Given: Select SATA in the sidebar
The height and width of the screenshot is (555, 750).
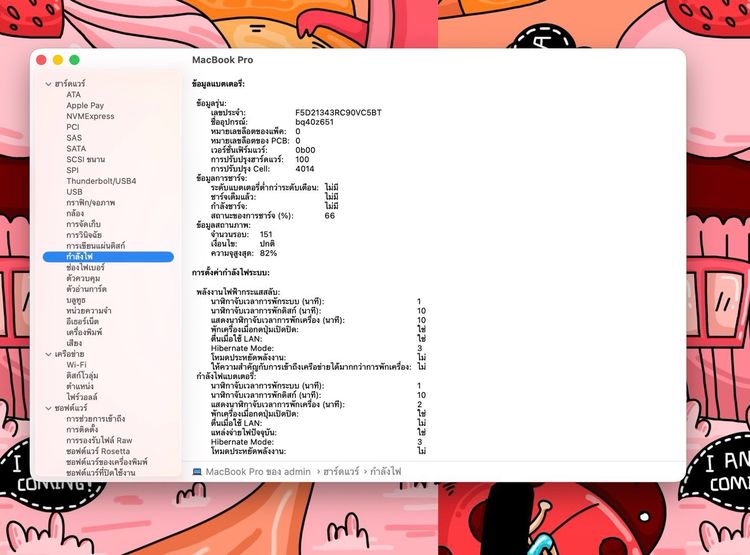Looking at the screenshot, I should [x=76, y=148].
